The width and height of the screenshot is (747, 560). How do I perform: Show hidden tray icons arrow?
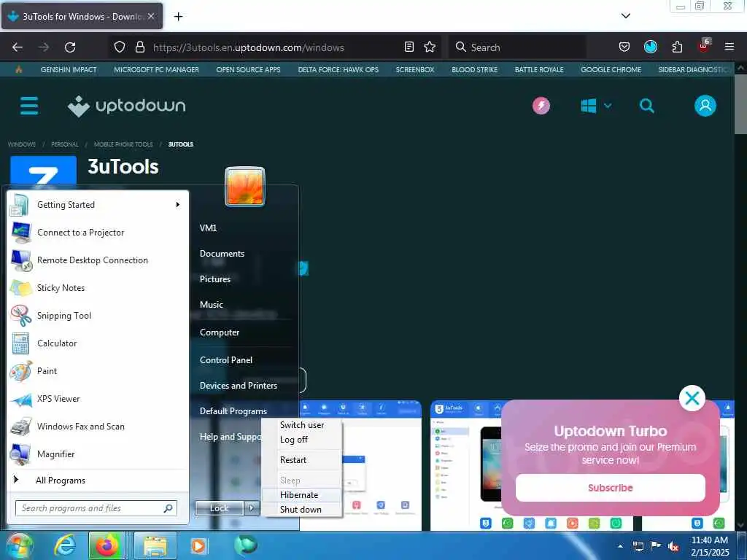620,546
